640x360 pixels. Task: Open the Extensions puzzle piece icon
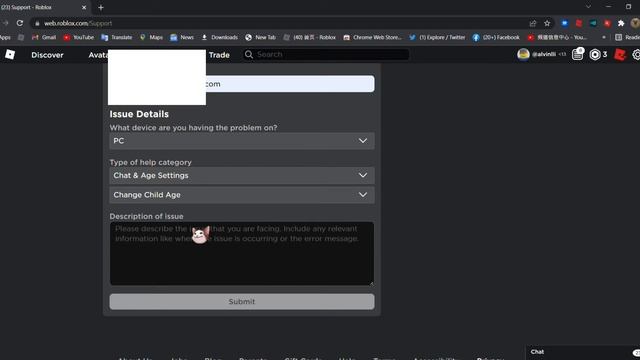tap(621, 23)
